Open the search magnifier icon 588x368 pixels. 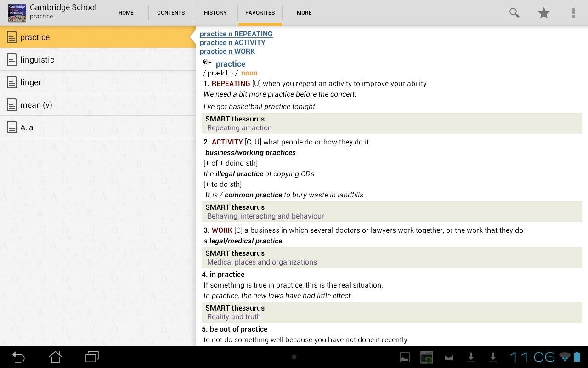514,13
